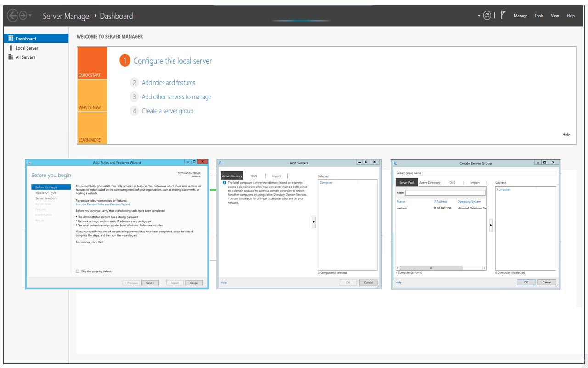Enable Skip this page by default checkbox

(x=78, y=272)
